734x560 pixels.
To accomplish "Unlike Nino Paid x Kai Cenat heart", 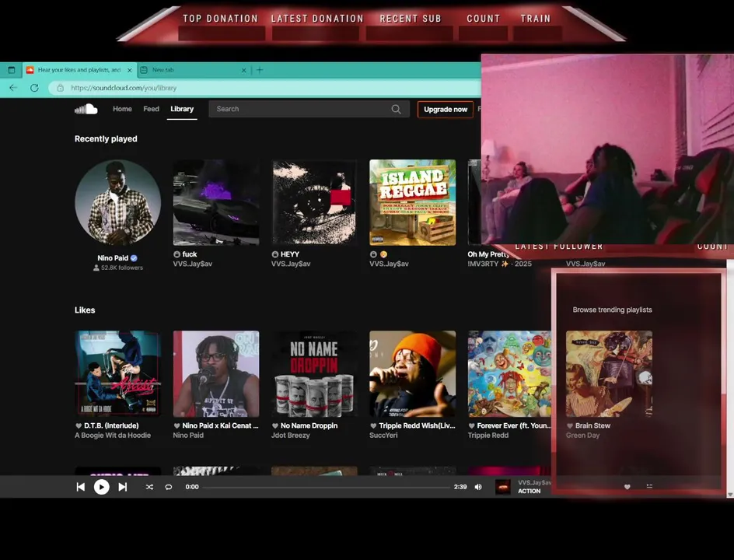I will click(x=177, y=425).
